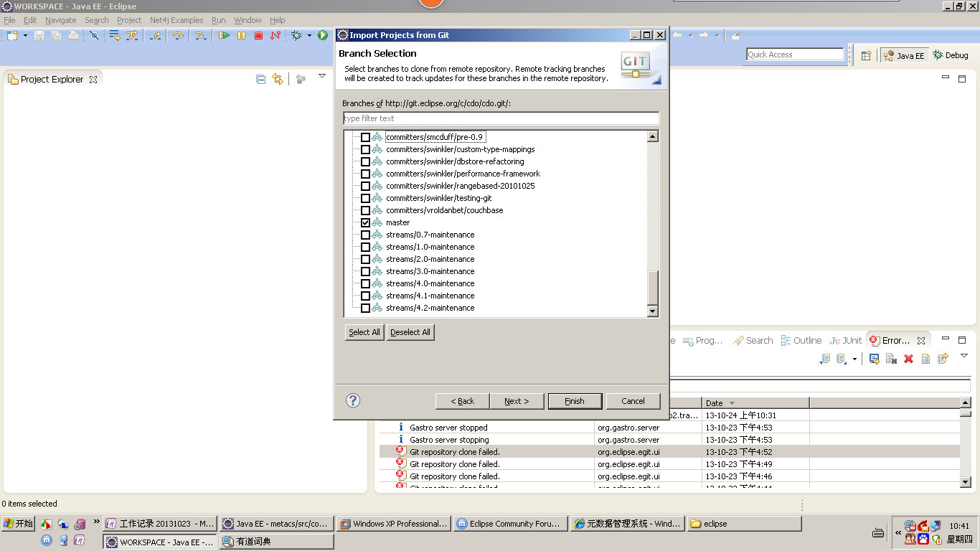Check committers/swinkler/performance-framework checkbox

365,174
